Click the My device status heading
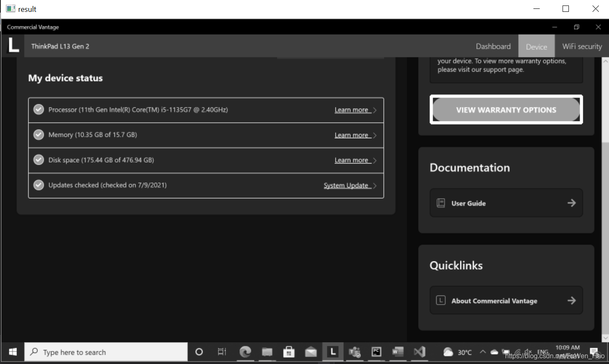Image resolution: width=609 pixels, height=364 pixels. (65, 78)
